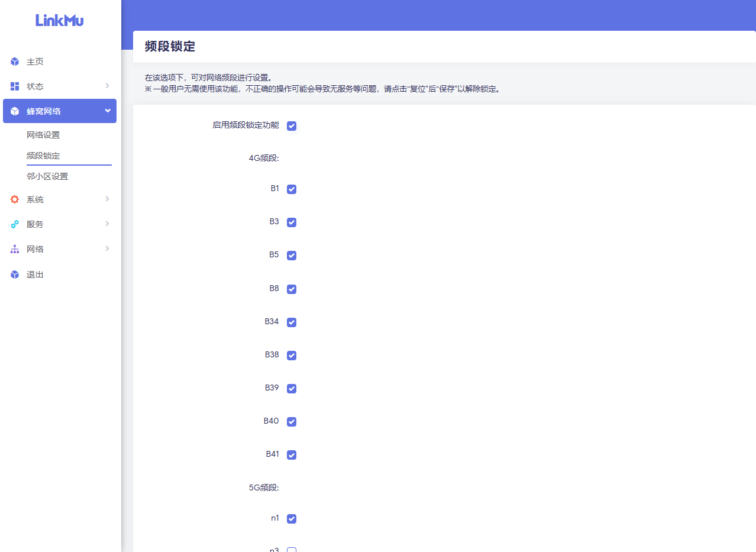Disable the 启用频段锁定功能 checkbox
Screen dimensions: 756x552
coord(292,126)
